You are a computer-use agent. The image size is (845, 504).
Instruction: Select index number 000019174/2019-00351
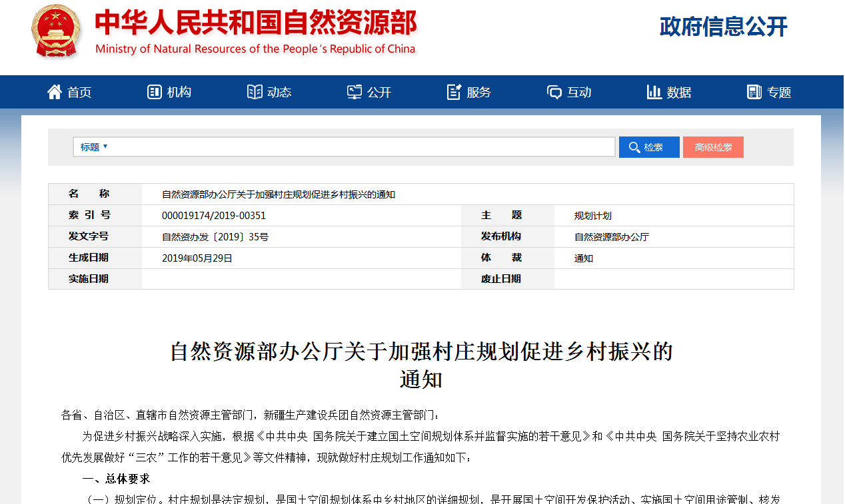tap(214, 216)
